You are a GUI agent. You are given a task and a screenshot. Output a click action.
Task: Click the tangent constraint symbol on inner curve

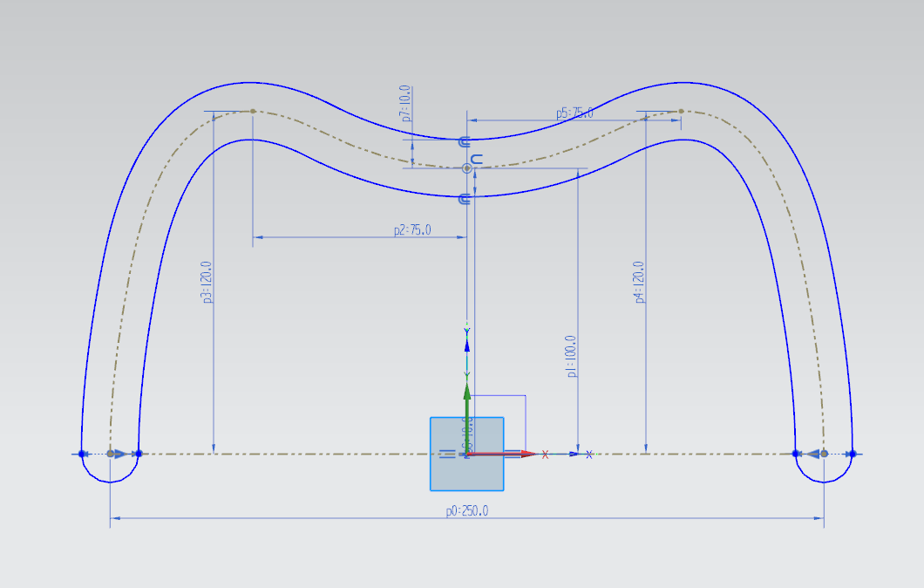click(465, 199)
